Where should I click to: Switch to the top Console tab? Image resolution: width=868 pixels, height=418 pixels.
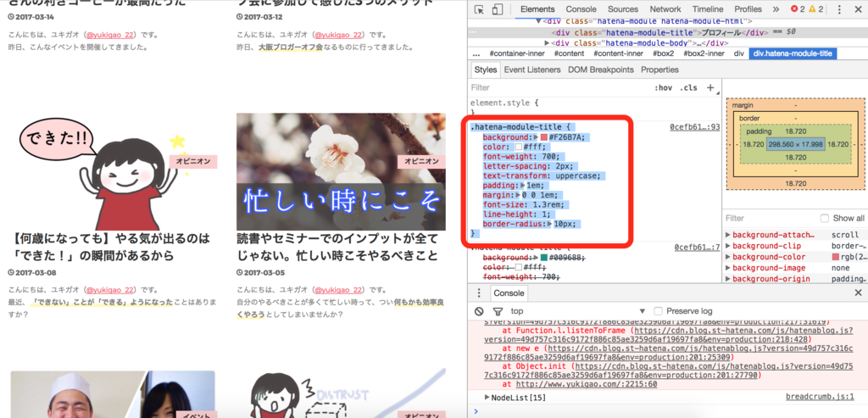(581, 9)
